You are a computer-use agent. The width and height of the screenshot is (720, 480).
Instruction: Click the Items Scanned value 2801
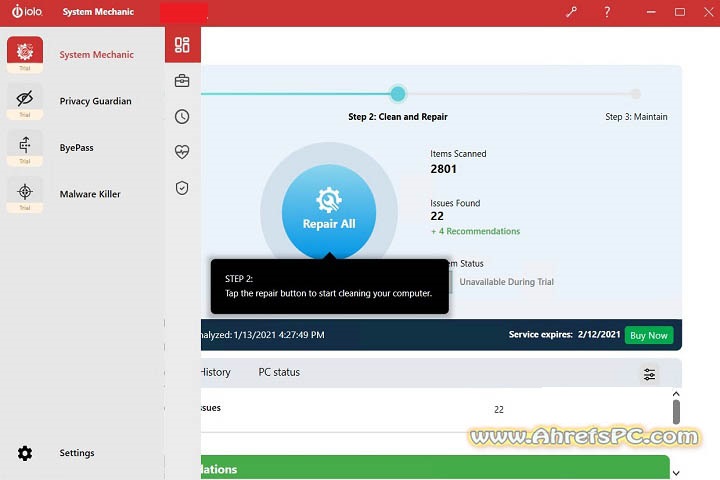coord(444,169)
